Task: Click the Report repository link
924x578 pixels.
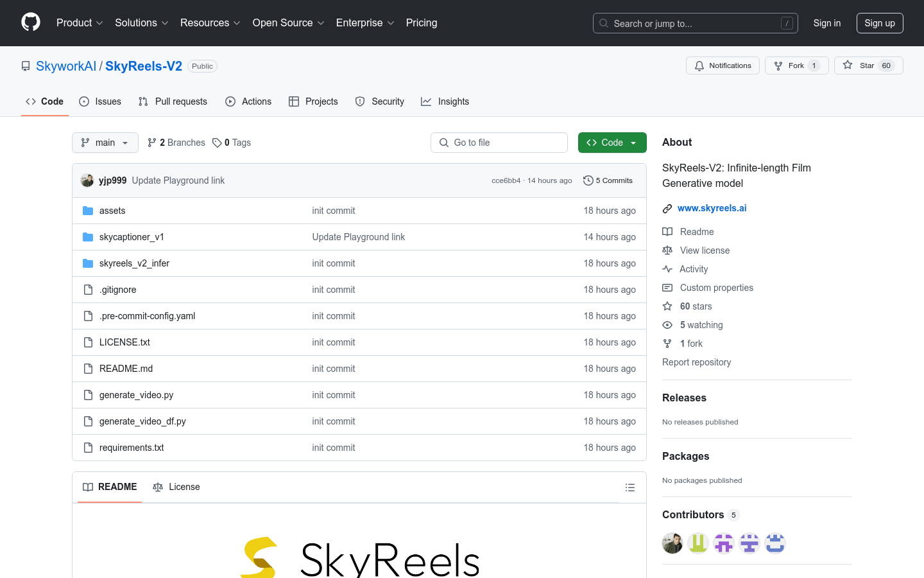Action: (x=696, y=362)
